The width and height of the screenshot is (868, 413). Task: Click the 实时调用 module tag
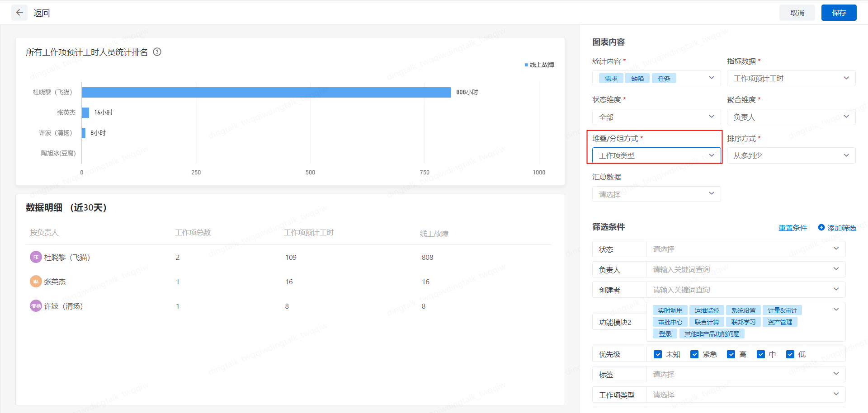click(670, 310)
